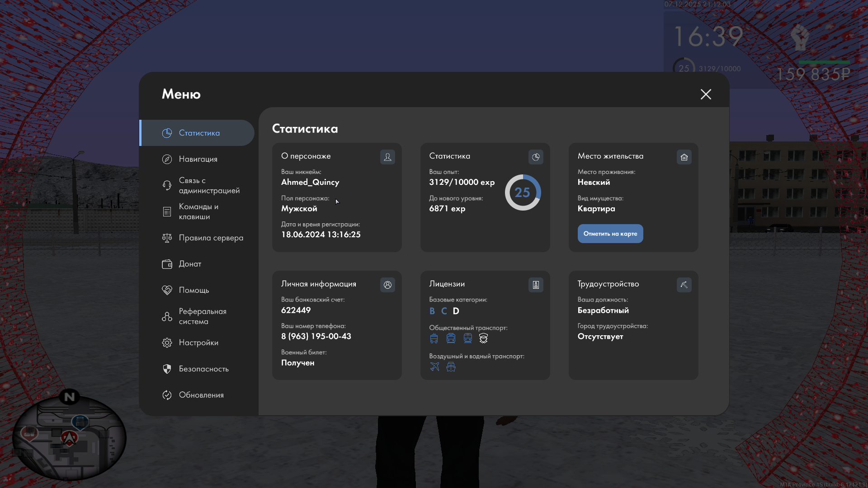Open Правила сервера from the sidebar

(210, 238)
